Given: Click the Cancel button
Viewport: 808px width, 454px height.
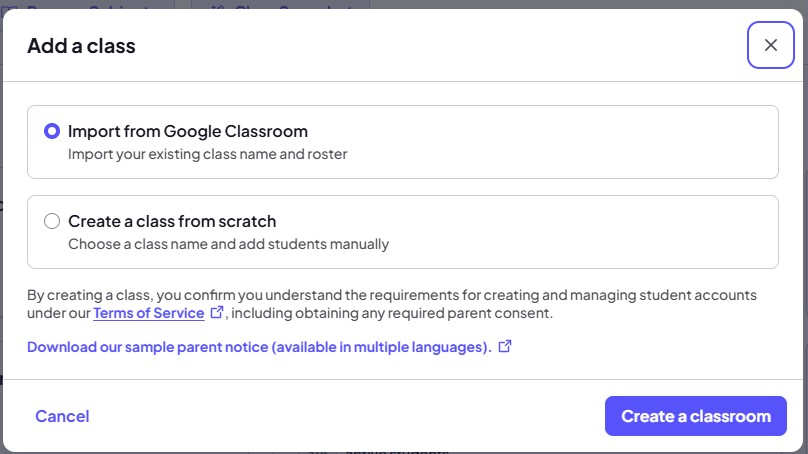Looking at the screenshot, I should 62,416.
